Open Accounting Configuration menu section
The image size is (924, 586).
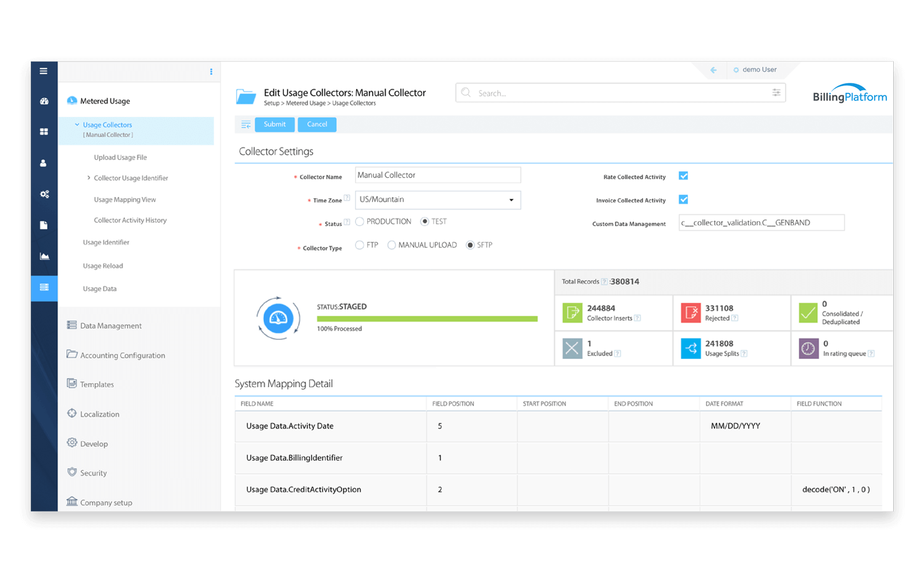pos(122,355)
